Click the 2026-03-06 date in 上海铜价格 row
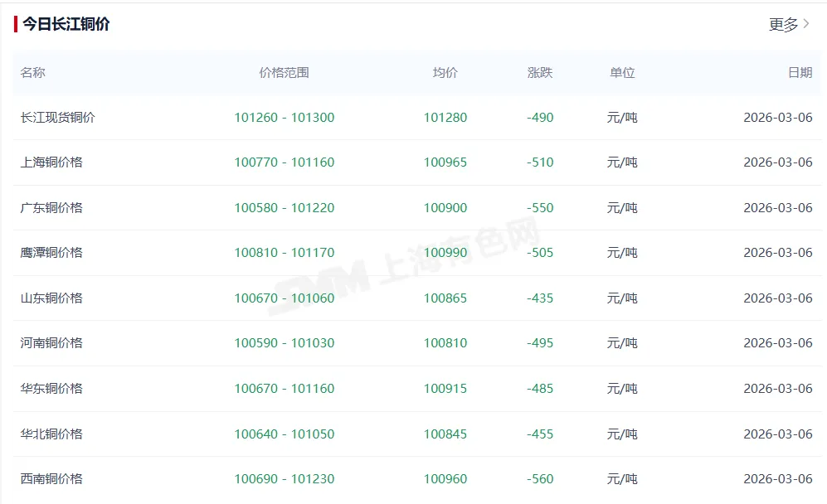827x504 pixels. [x=778, y=162]
